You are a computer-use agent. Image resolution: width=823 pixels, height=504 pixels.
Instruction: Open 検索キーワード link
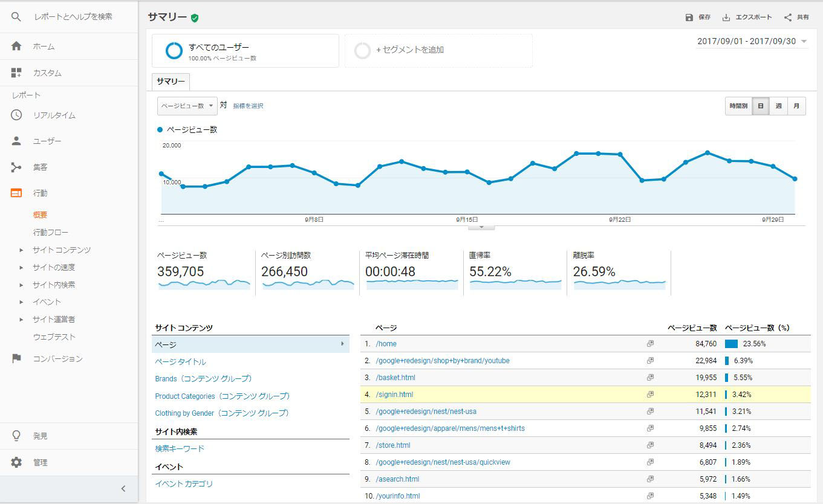coord(180,448)
